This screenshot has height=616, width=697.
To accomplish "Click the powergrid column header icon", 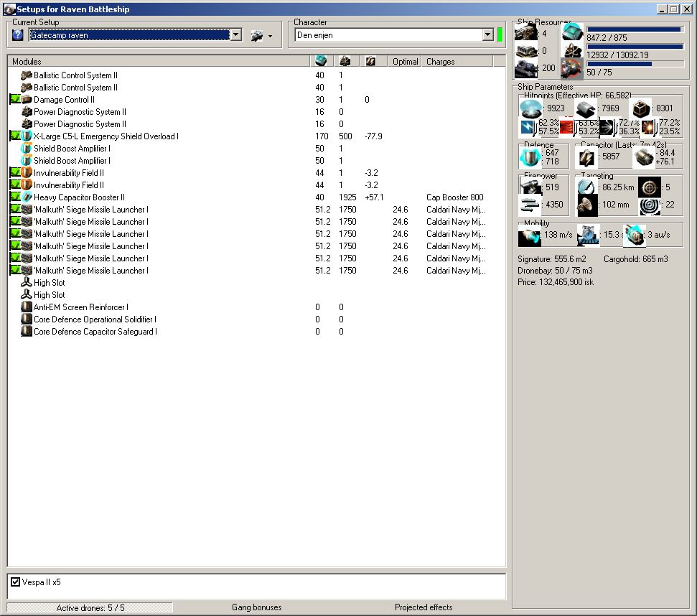I will (345, 61).
